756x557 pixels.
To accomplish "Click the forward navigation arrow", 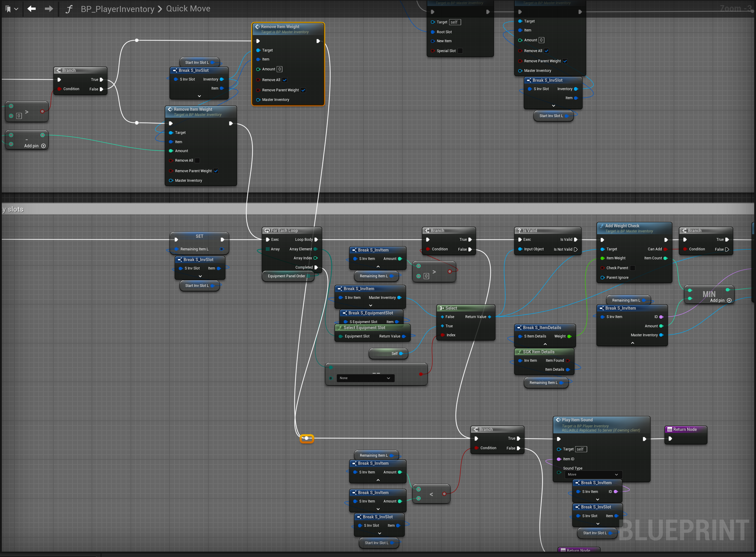I will click(x=49, y=9).
